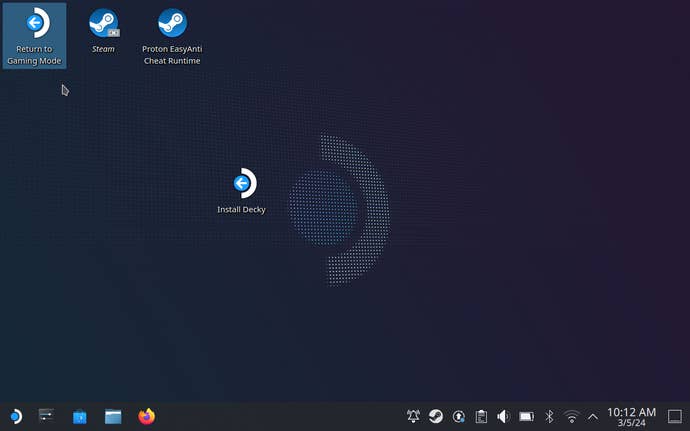Launch the Discover software store
Image resolution: width=690 pixels, height=431 pixels.
point(80,416)
